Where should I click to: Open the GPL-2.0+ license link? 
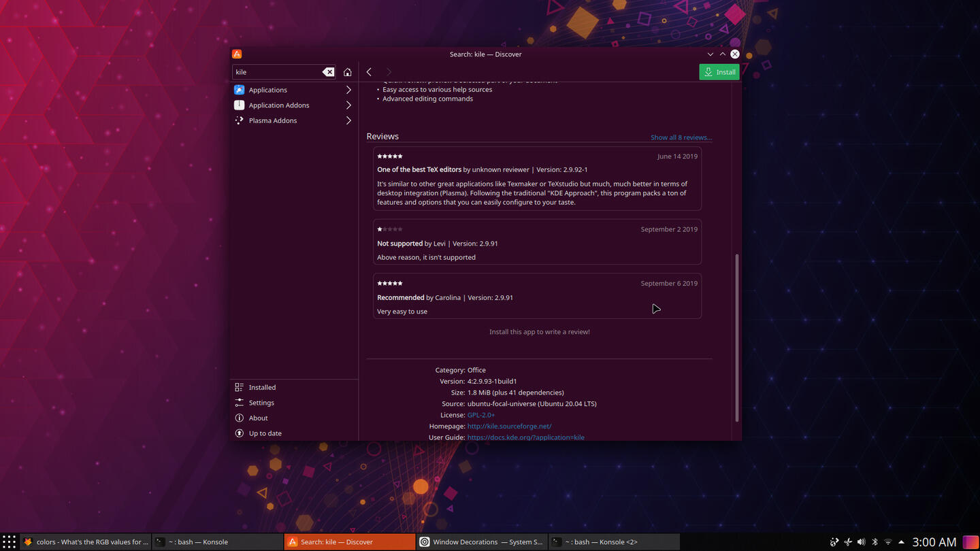coord(481,415)
